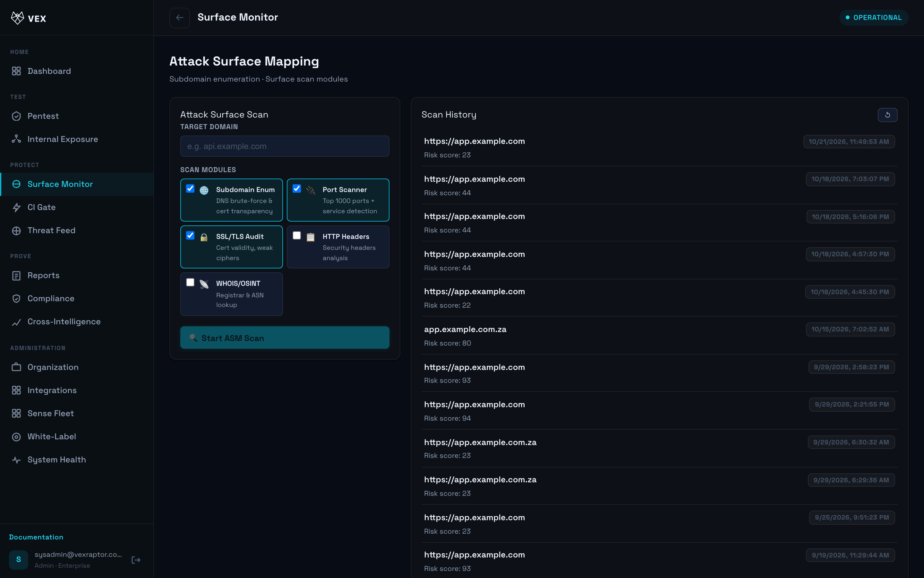Open scan from 10/21/2026, 11:49:53 AM
924x578 pixels.
(659, 148)
